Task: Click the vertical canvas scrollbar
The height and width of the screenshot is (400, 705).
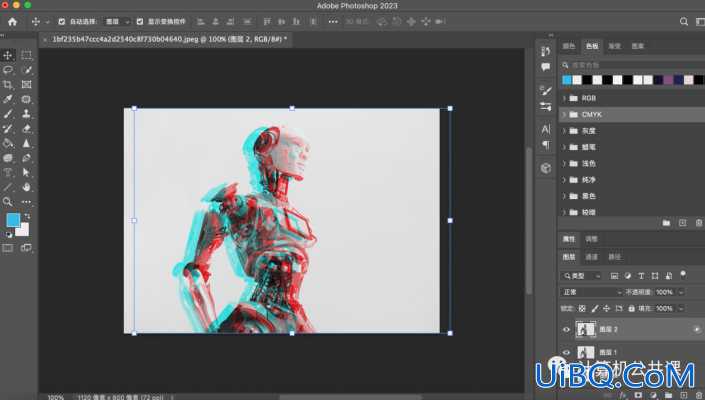Action: pos(529,220)
